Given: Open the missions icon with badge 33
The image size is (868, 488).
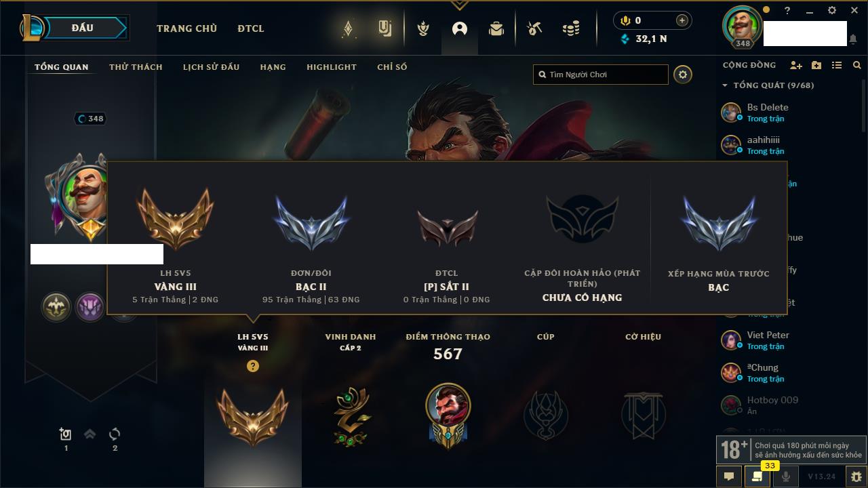Looking at the screenshot, I should [x=757, y=476].
